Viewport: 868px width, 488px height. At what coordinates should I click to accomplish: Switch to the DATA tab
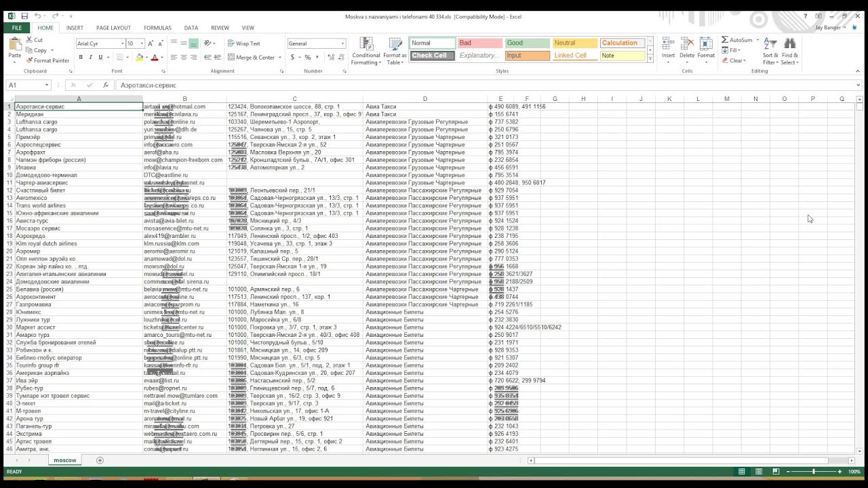click(x=191, y=28)
